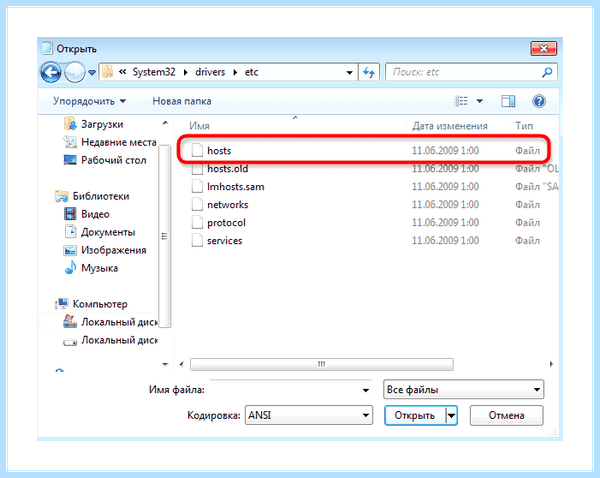Image resolution: width=600 pixels, height=478 pixels.
Task: Open Загрузки in the navigation pane
Action: [x=102, y=124]
